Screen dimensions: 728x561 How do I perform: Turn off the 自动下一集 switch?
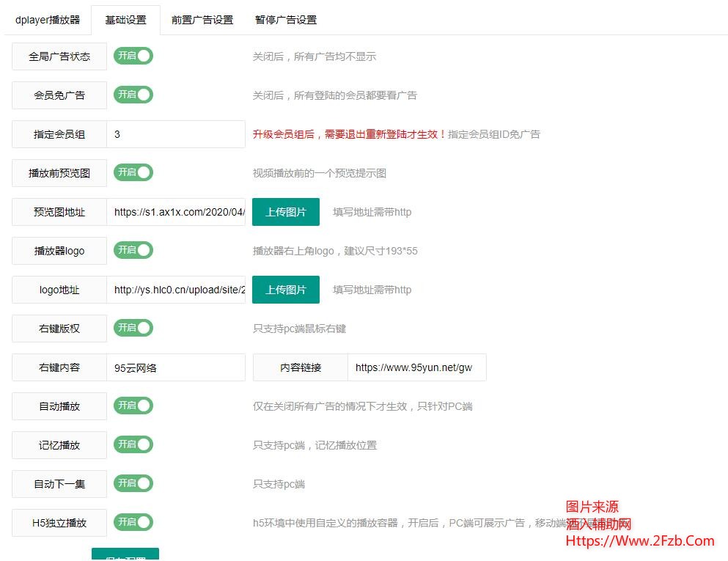(x=133, y=483)
